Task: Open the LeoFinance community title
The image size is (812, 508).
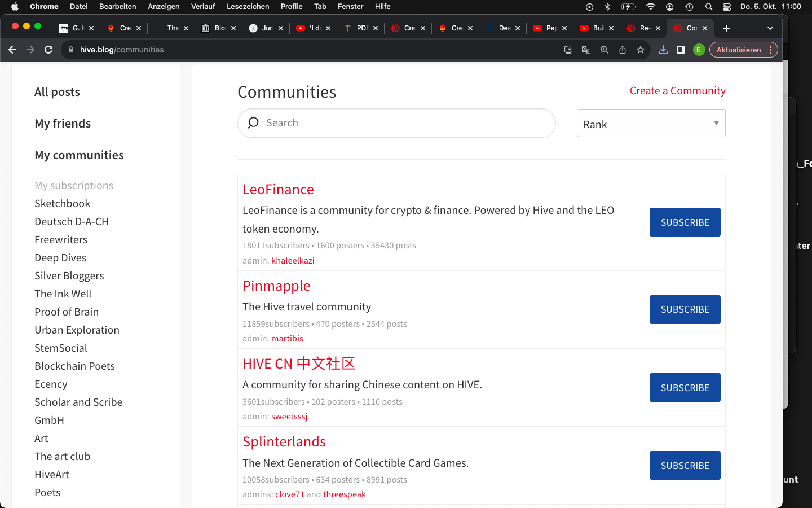Action: tap(278, 190)
